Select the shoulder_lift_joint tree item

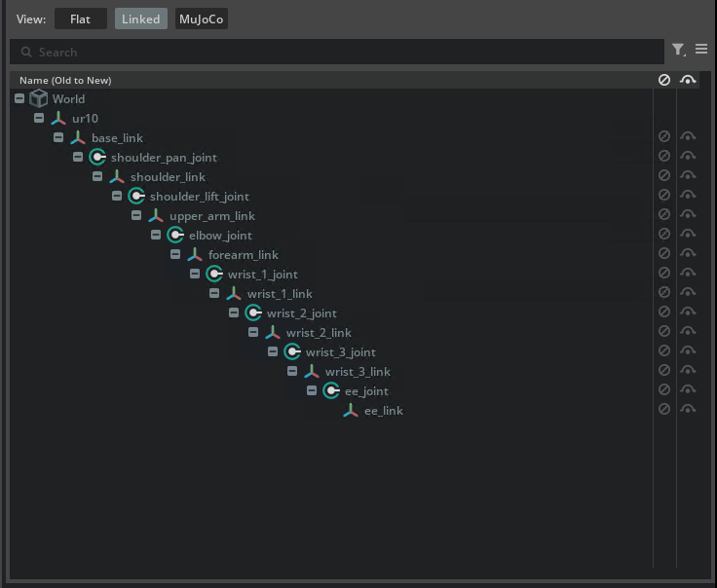click(199, 196)
